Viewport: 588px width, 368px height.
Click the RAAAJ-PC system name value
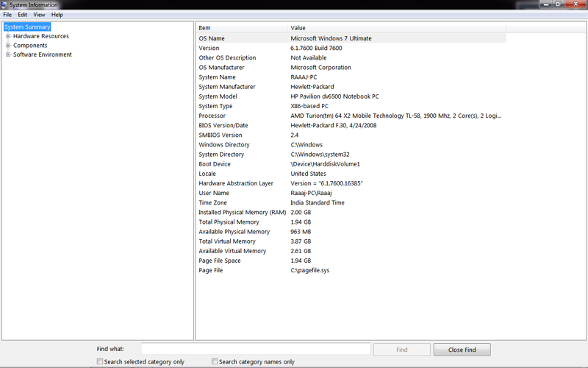[304, 77]
